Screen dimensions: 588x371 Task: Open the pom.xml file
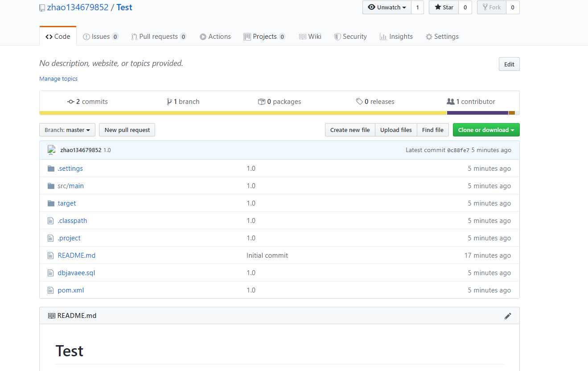click(71, 290)
